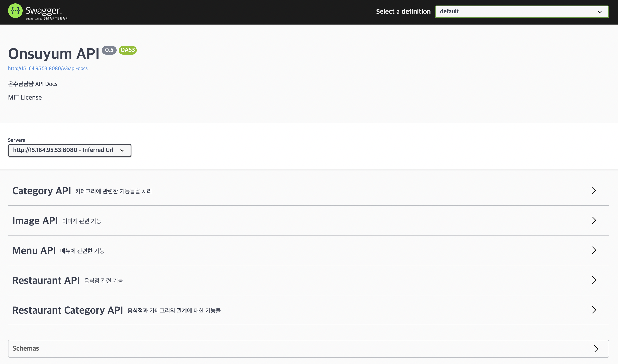Expand Image API chevron arrow
Viewport: 618px width, 364px height.
click(x=594, y=220)
